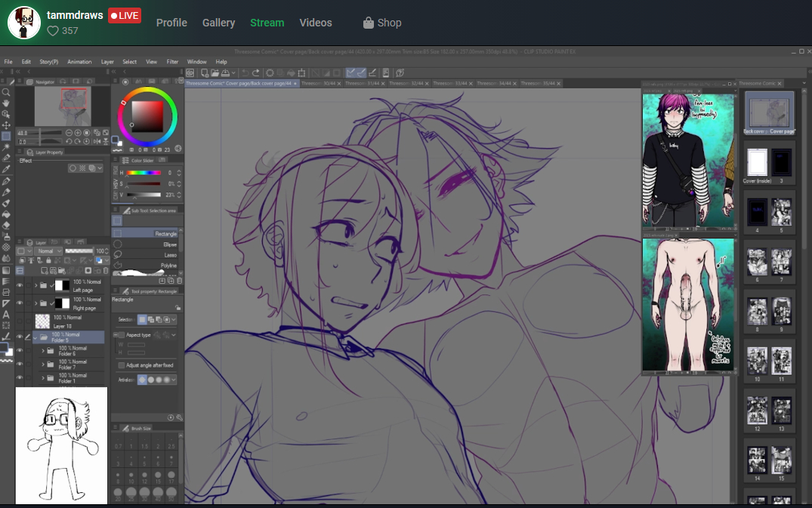This screenshot has height=508, width=812.
Task: Expand the Folder 6 layer folder
Action: tap(43, 351)
